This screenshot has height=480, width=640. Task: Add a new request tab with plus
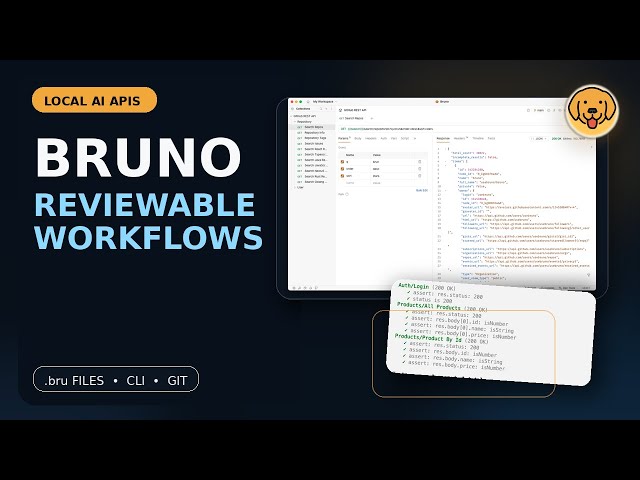tap(372, 118)
